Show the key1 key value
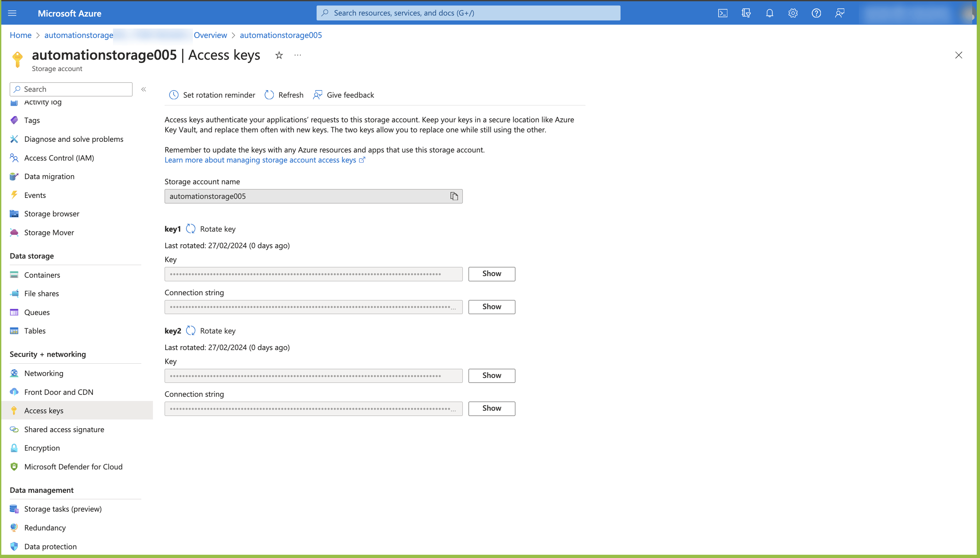This screenshot has width=980, height=558. tap(492, 274)
